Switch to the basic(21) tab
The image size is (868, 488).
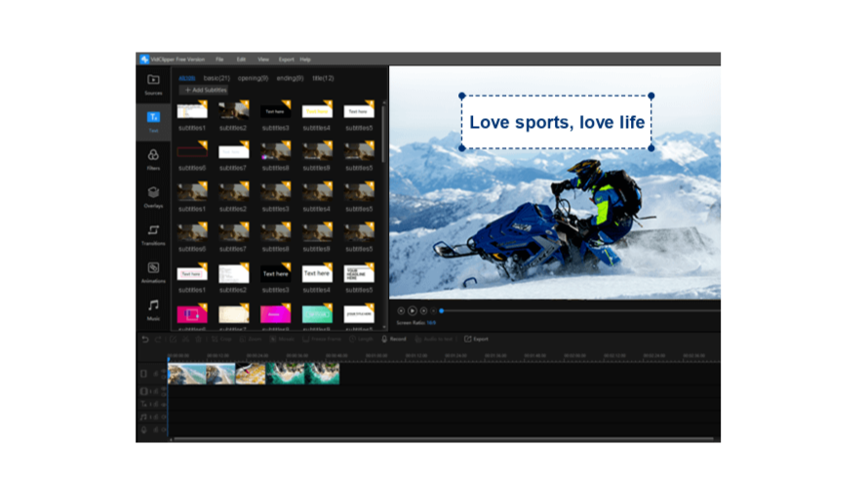coord(217,78)
